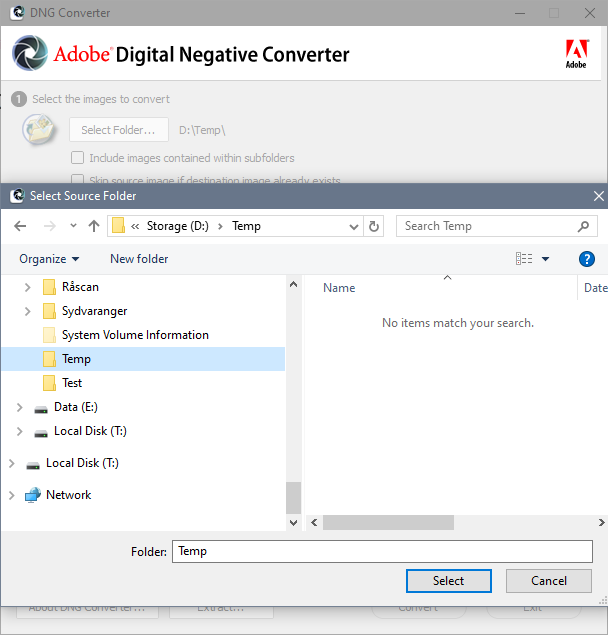Click the Network computer icon

click(32, 495)
